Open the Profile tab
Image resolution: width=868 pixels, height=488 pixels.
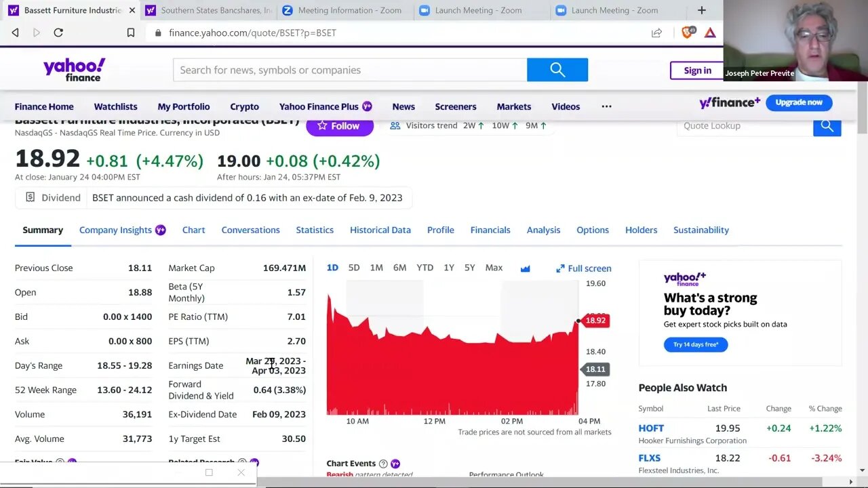click(x=441, y=230)
